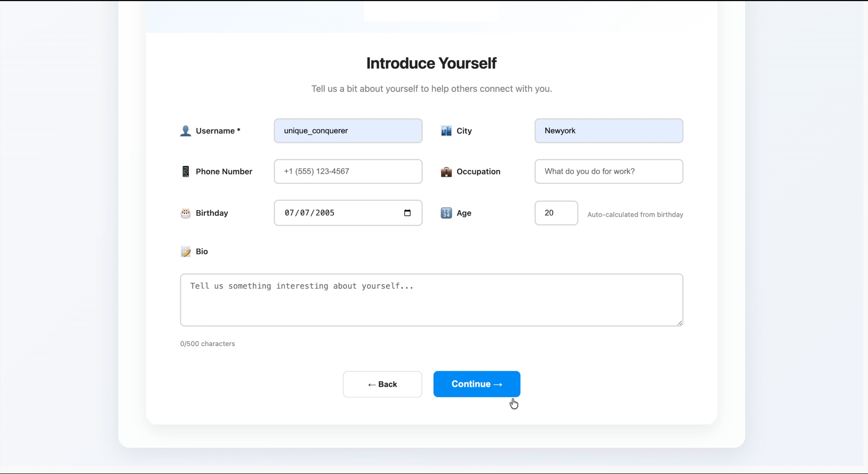Screen dimensions: 868x474
Task: Go back using the Back button
Action: (x=382, y=384)
